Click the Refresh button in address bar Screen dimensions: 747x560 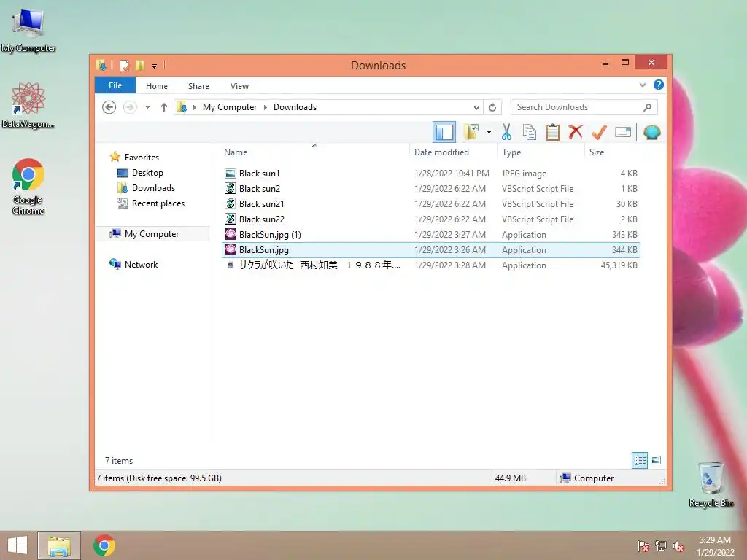[x=492, y=107]
